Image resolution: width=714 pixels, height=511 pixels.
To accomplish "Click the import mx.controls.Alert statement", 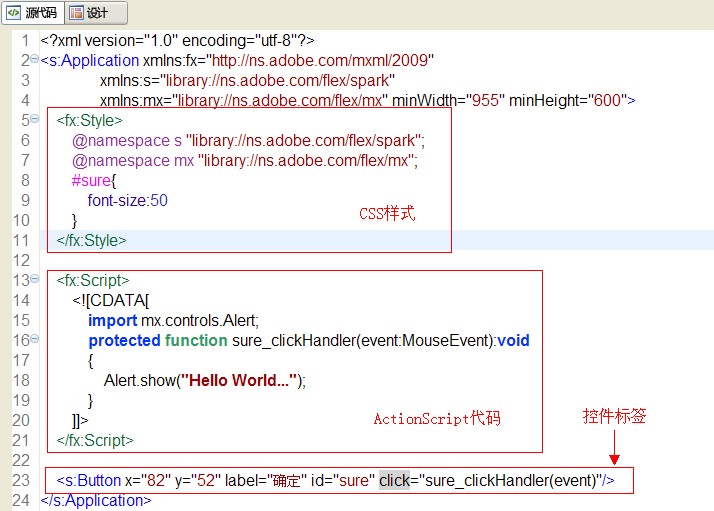I will pyautogui.click(x=173, y=321).
